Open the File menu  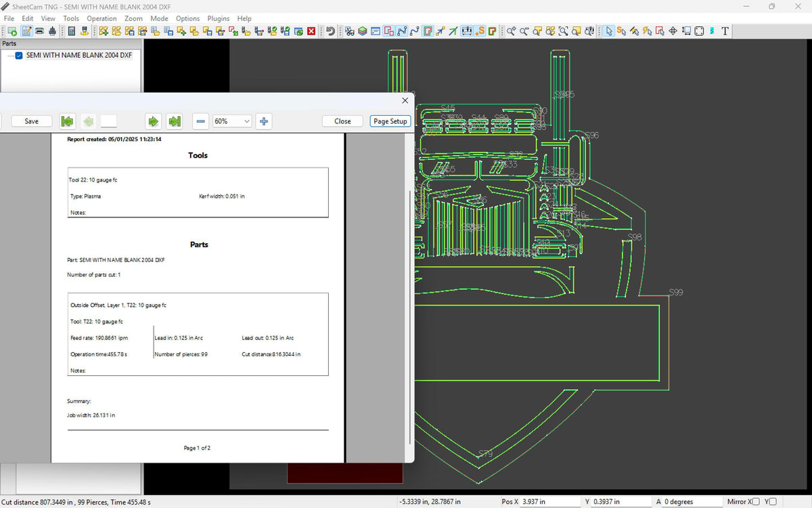[9, 18]
